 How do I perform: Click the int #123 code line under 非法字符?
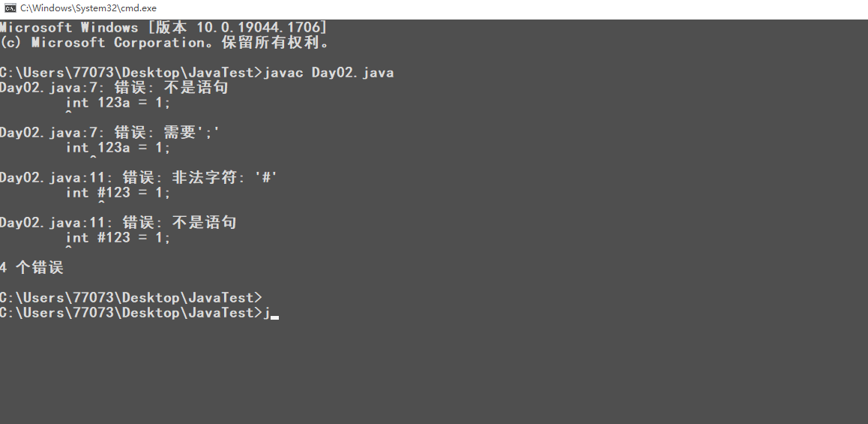click(x=118, y=193)
